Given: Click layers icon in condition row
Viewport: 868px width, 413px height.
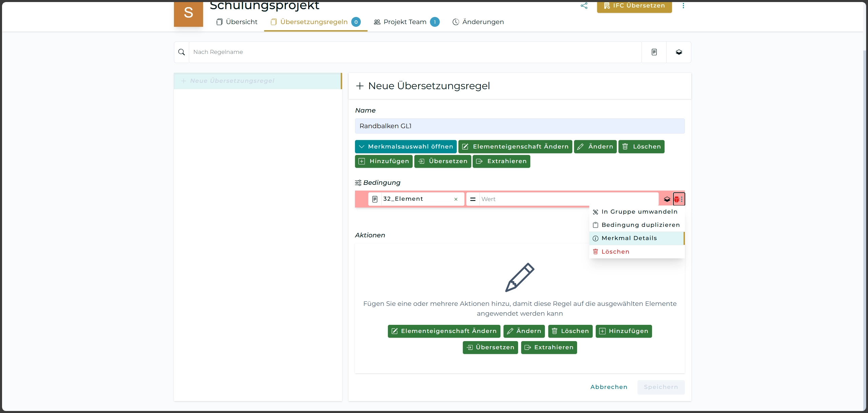Looking at the screenshot, I should click(667, 199).
